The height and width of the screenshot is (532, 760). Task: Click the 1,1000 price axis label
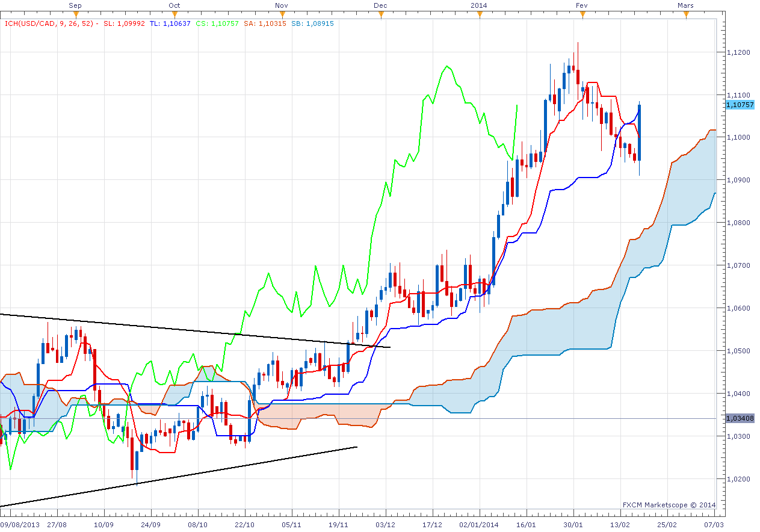pyautogui.click(x=737, y=138)
